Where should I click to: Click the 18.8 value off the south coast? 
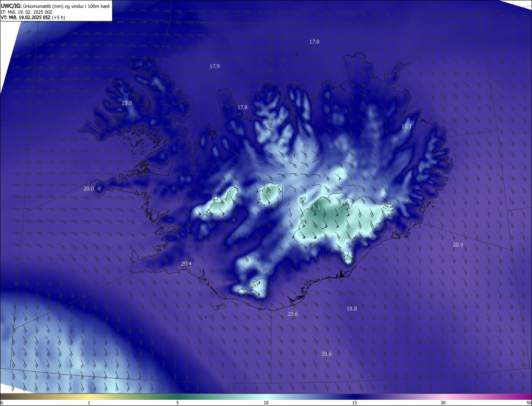[x=352, y=309]
